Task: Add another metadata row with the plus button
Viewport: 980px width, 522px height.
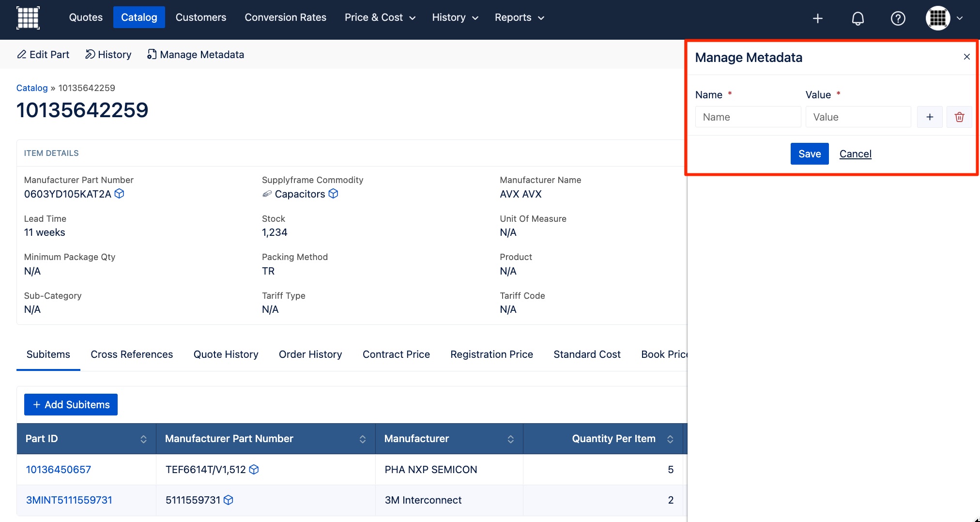Action: (x=930, y=117)
